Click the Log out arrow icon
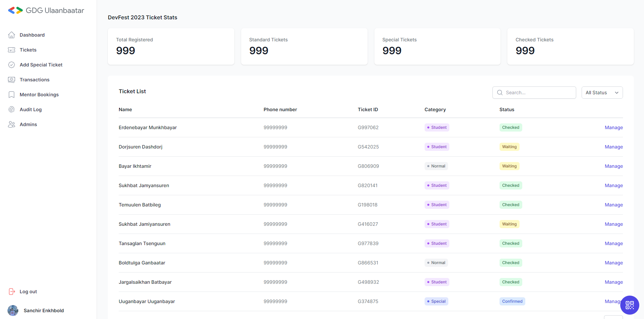This screenshot has height=319, width=644. point(12,292)
